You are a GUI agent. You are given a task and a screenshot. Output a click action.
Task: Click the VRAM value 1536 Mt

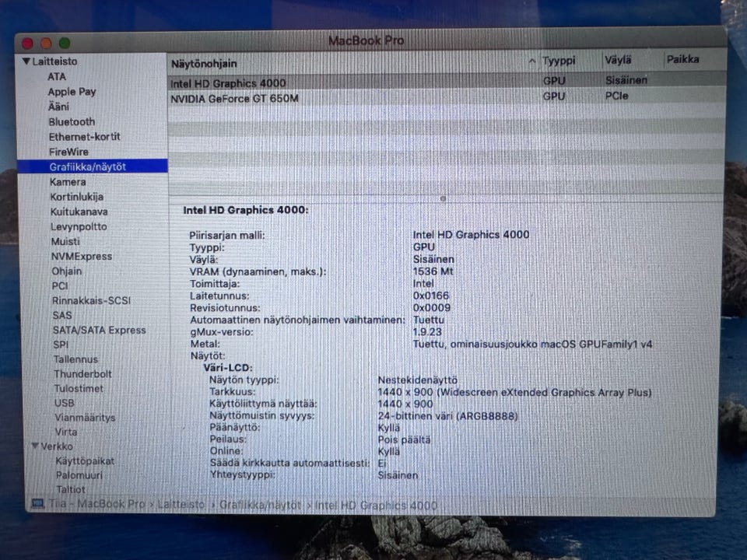click(433, 271)
